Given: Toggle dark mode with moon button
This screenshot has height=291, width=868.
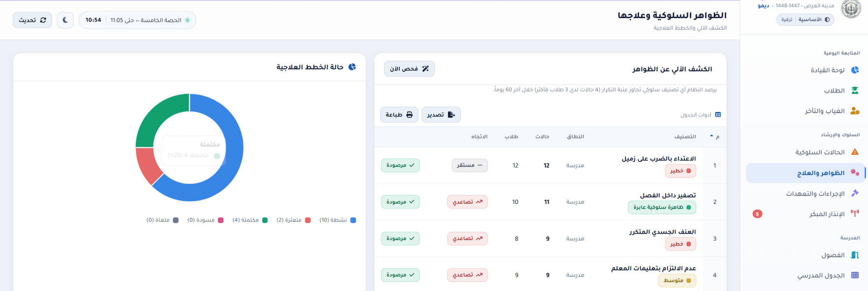Looking at the screenshot, I should [65, 20].
